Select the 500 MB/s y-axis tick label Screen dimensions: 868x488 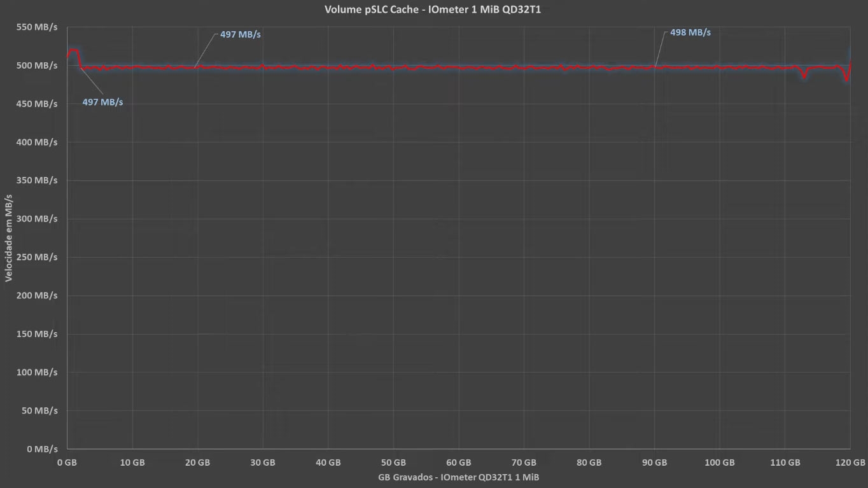(x=37, y=66)
